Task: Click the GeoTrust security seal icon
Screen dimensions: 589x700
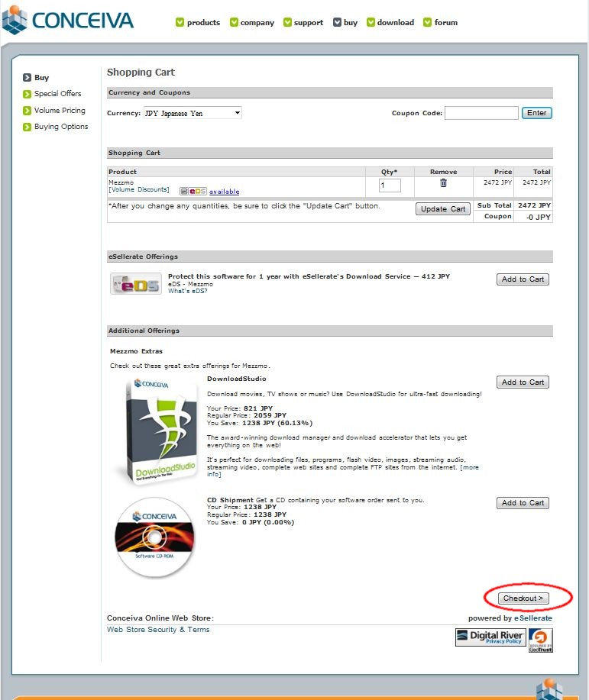Action: coord(541,640)
